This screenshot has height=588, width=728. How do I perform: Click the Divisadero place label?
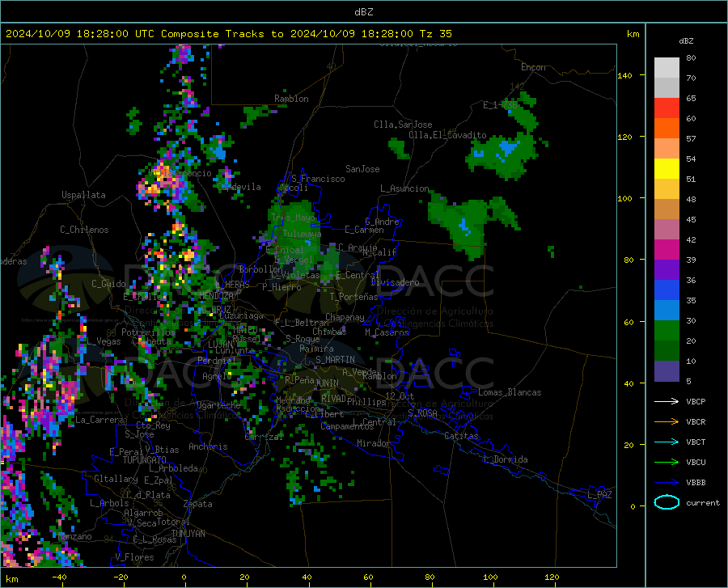click(395, 282)
